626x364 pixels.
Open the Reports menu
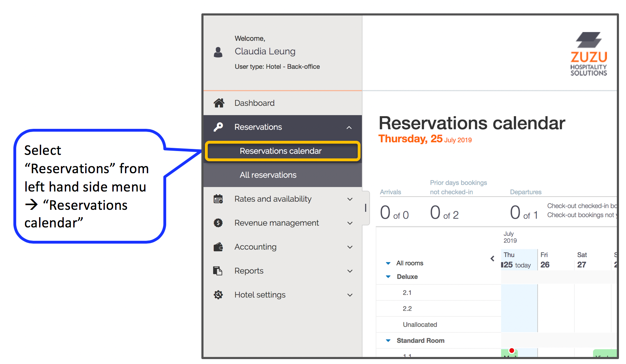coord(283,271)
